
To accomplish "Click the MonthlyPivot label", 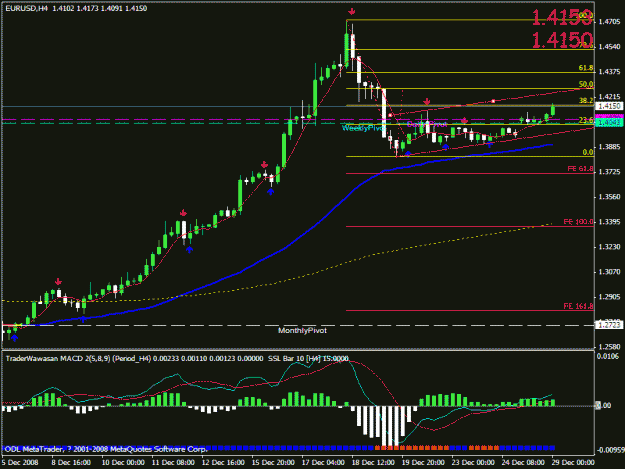I will click(302, 330).
